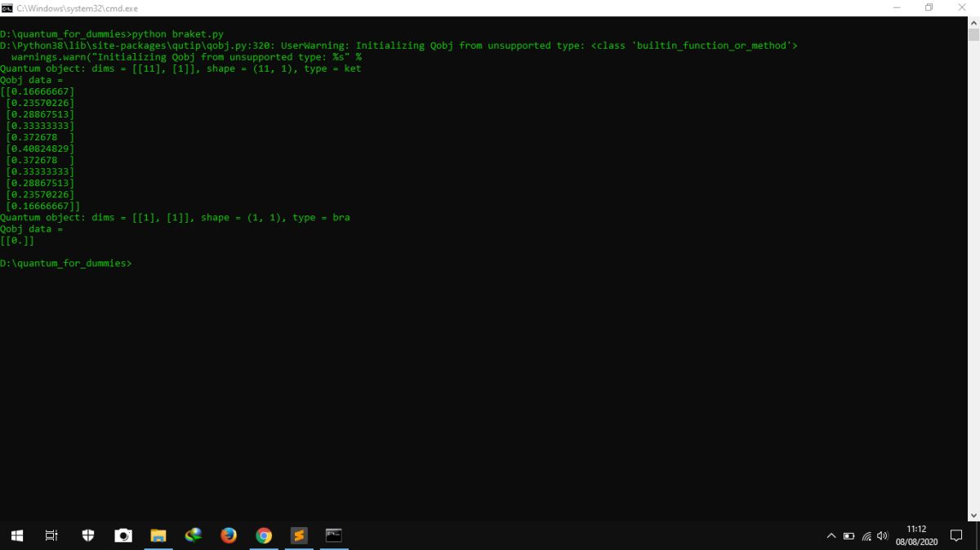Viewport: 980px width, 550px height.
Task: Switch to Google Chrome on taskbar
Action: click(x=264, y=535)
